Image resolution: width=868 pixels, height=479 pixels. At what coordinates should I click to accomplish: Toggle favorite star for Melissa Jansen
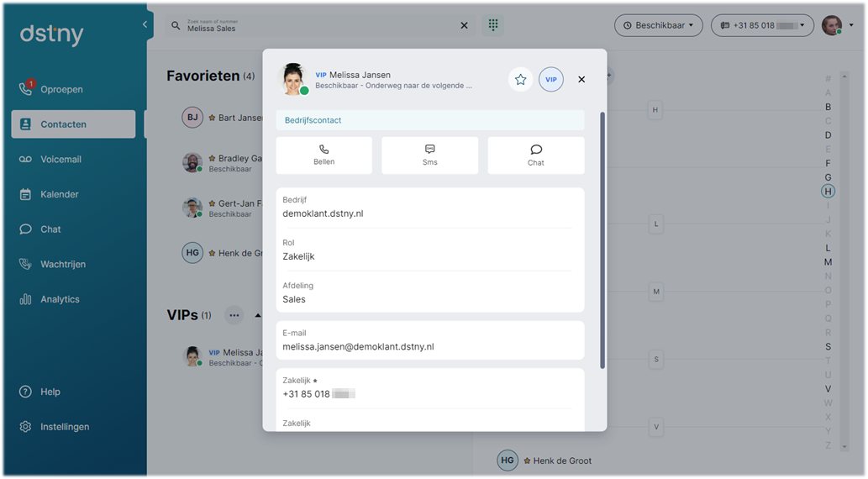point(520,80)
